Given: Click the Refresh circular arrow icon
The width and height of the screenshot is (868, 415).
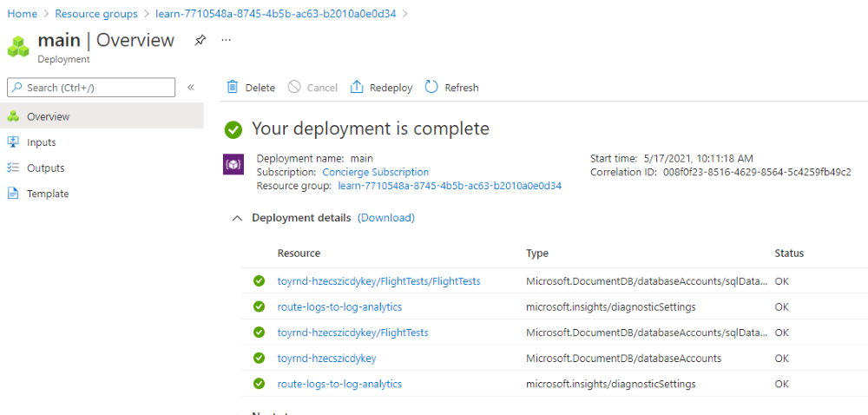Looking at the screenshot, I should coord(431,87).
